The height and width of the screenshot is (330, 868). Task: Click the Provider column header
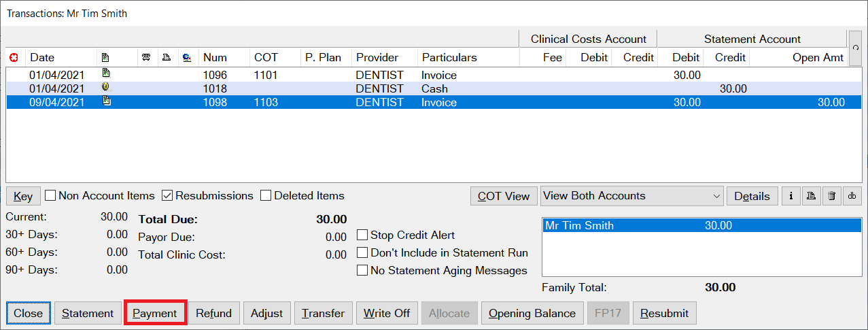click(377, 57)
